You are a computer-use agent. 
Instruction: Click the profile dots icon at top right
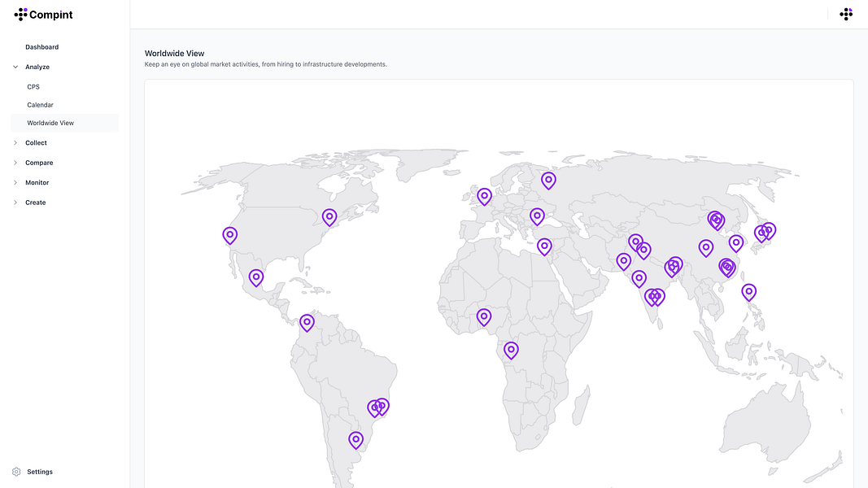(x=846, y=14)
